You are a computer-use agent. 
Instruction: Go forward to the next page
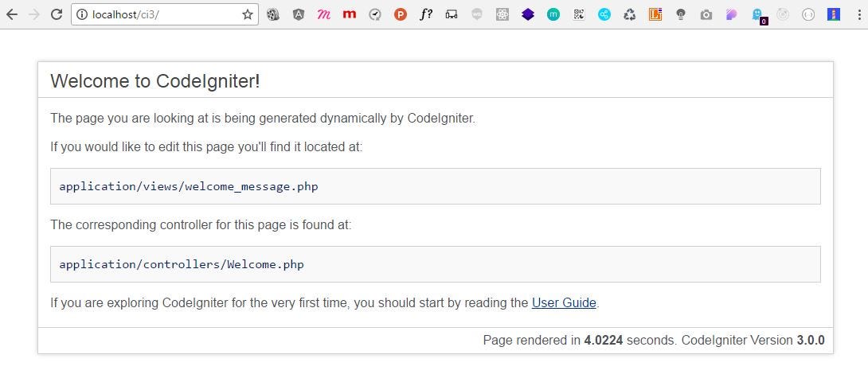33,15
